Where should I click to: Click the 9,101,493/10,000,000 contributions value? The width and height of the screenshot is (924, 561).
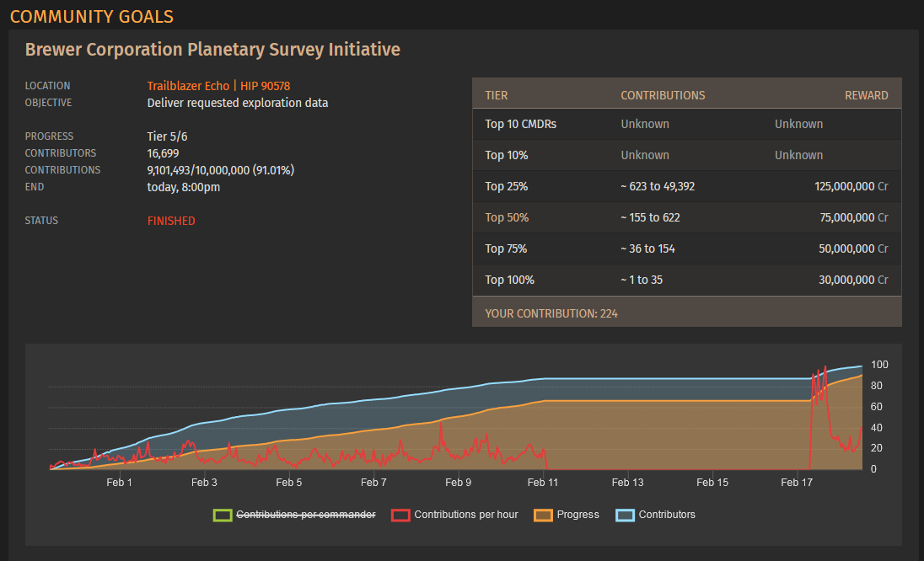tap(220, 171)
